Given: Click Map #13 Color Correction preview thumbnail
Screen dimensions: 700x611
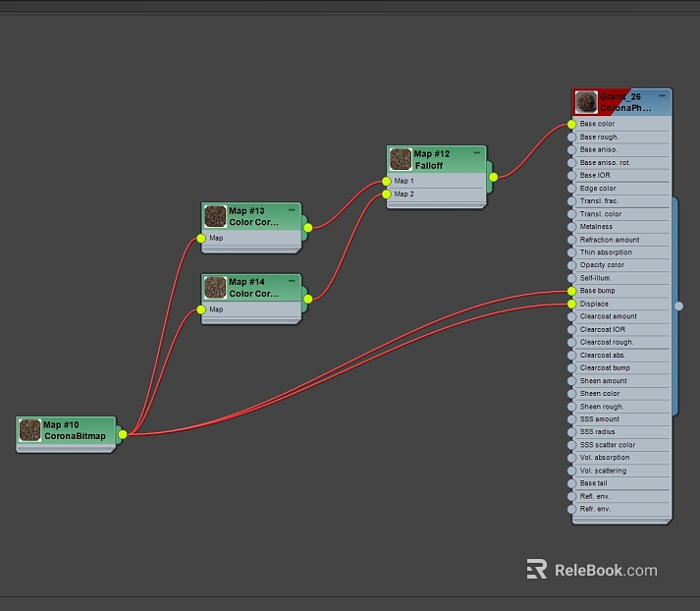Looking at the screenshot, I should (215, 216).
